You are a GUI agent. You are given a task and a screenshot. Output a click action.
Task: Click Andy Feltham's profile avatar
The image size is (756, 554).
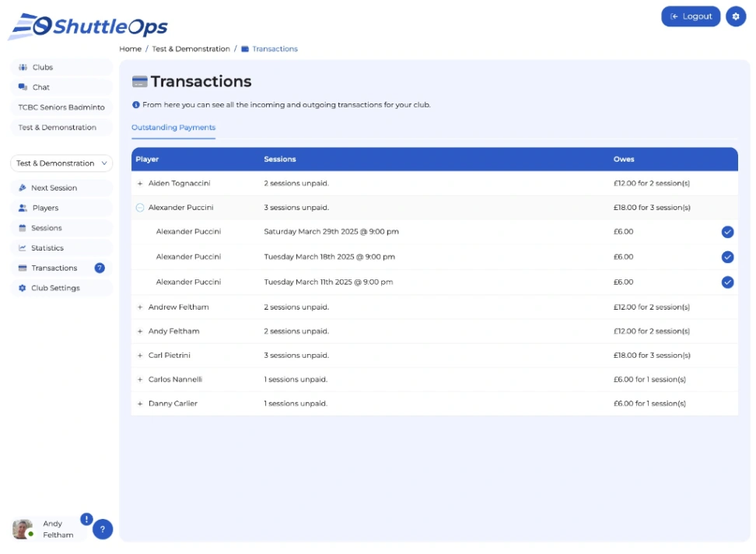[23, 529]
